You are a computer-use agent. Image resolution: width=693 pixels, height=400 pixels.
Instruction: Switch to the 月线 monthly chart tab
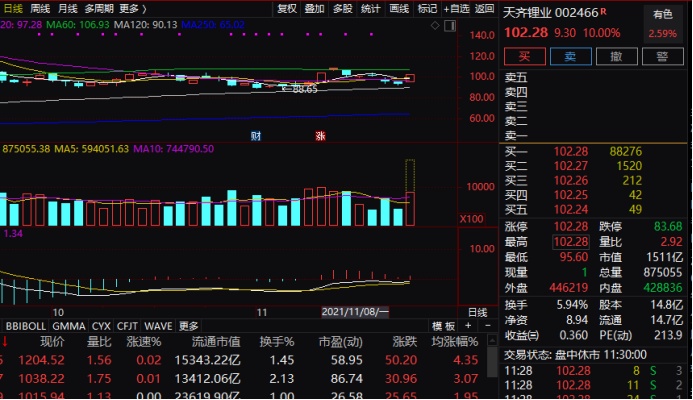click(x=68, y=8)
